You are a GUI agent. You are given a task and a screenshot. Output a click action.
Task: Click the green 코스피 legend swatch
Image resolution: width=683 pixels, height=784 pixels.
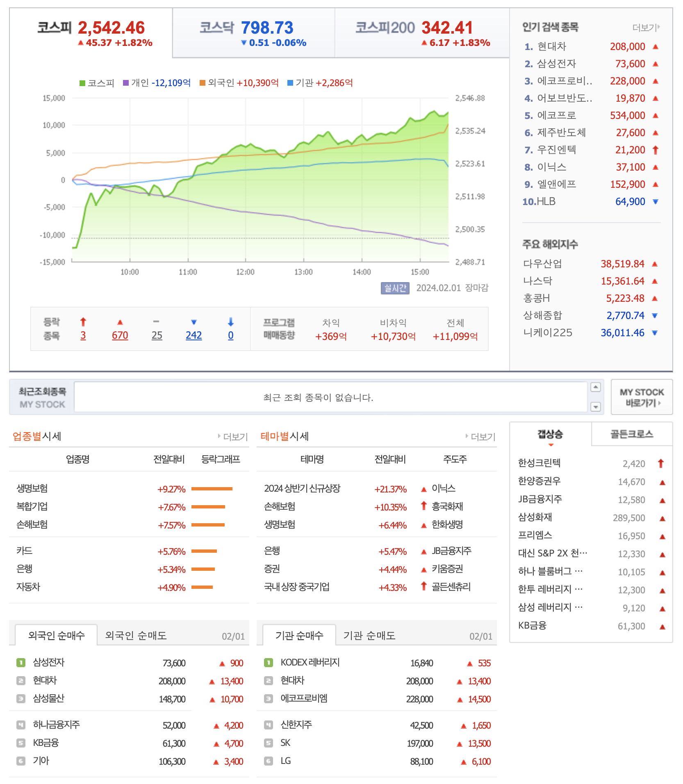[82, 83]
